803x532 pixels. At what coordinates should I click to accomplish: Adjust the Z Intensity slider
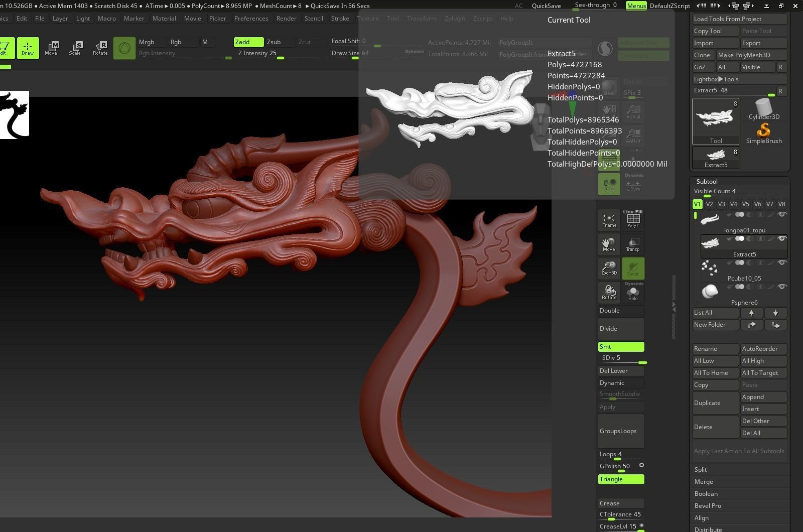(280, 54)
